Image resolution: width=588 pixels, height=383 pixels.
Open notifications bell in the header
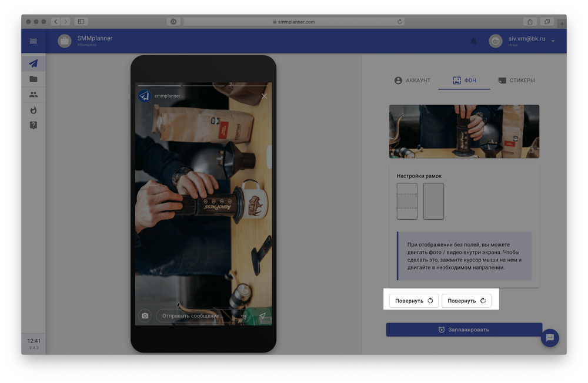473,41
